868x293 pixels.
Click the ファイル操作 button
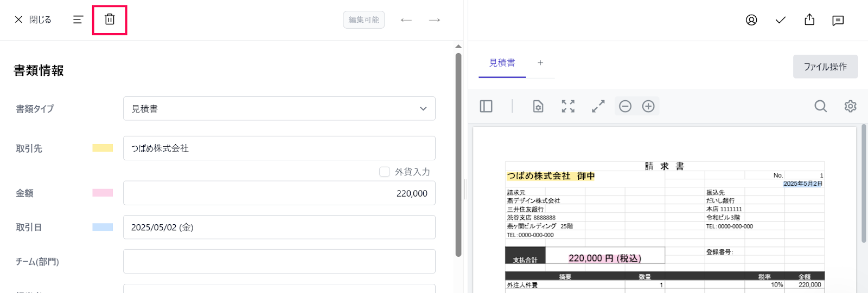click(825, 67)
